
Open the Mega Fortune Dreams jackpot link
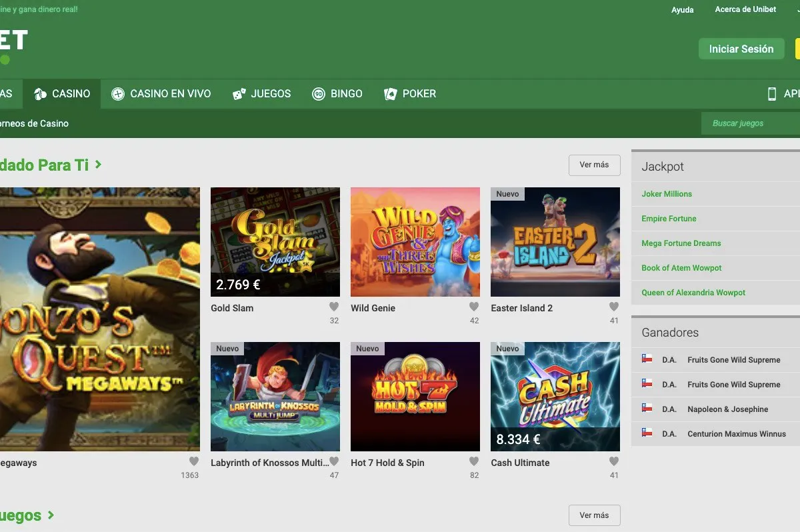(681, 243)
